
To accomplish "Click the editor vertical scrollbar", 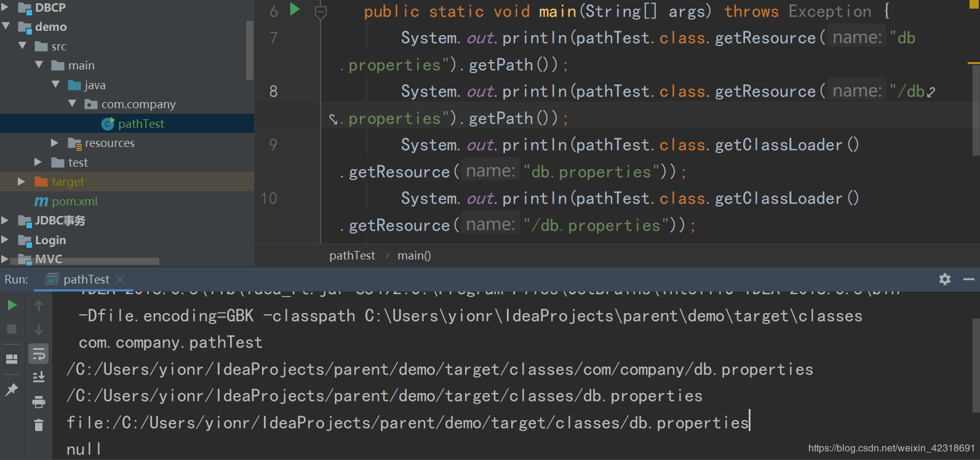I will pos(976,109).
